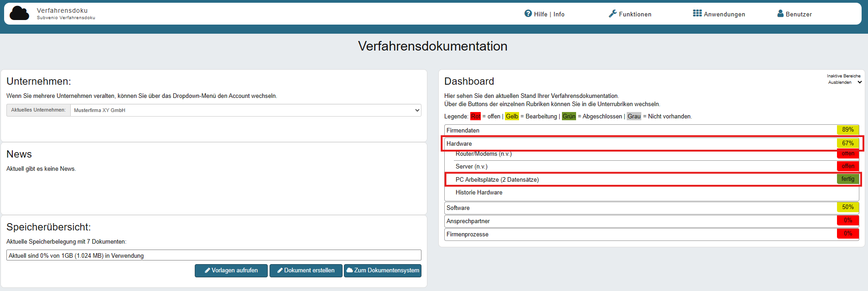
Task: Collapse the Hardware section
Action: click(652, 143)
